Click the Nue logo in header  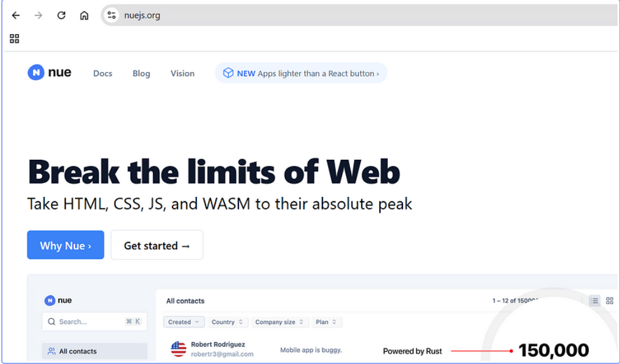(49, 73)
